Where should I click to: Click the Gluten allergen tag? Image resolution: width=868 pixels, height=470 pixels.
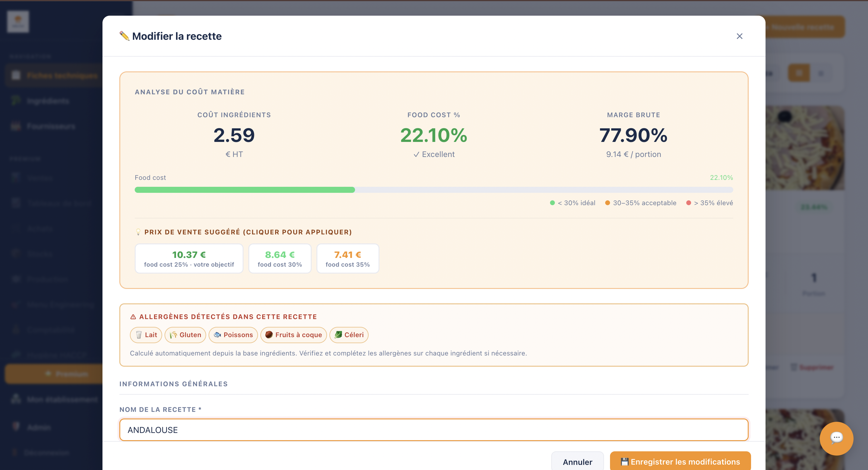pyautogui.click(x=185, y=334)
